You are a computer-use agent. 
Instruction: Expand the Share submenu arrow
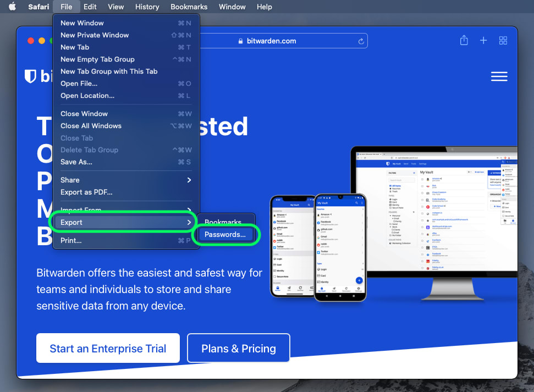(189, 180)
